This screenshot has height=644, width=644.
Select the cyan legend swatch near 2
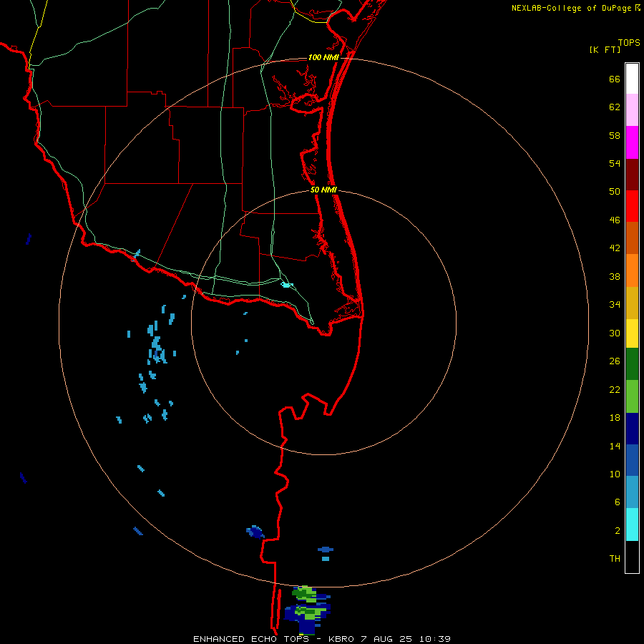click(x=632, y=525)
